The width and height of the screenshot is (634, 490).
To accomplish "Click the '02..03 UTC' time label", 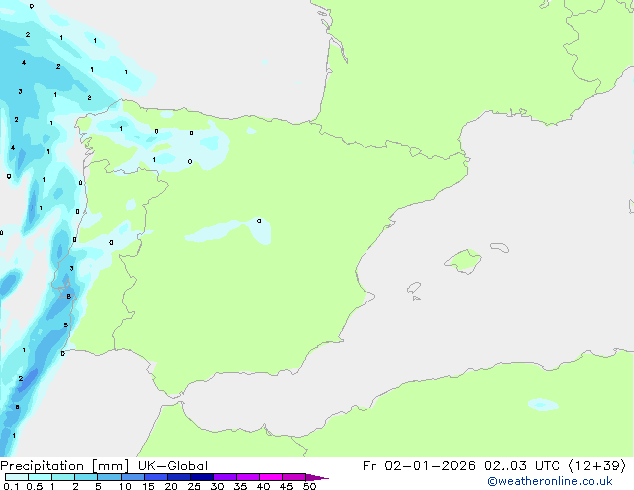I will pos(522,466).
